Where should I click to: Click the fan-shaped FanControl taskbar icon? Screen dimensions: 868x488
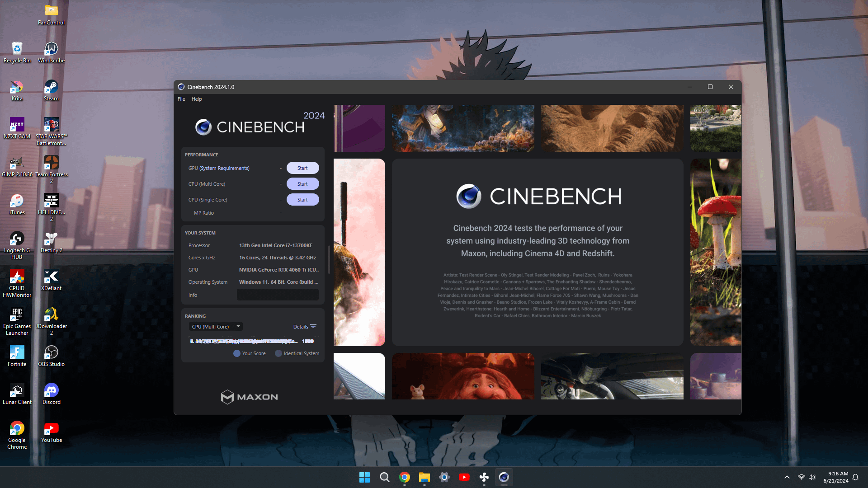[x=484, y=477]
